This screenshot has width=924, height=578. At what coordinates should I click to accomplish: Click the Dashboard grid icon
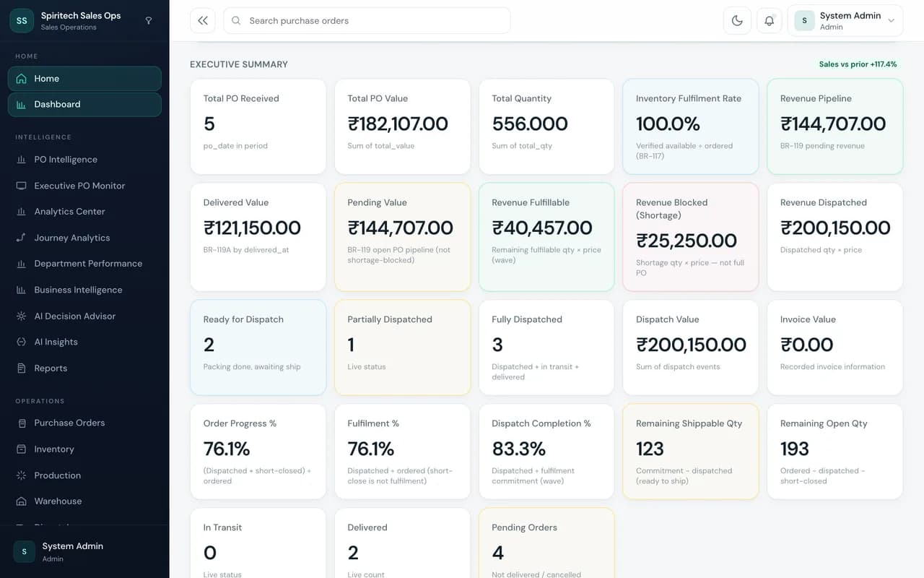[x=21, y=105]
